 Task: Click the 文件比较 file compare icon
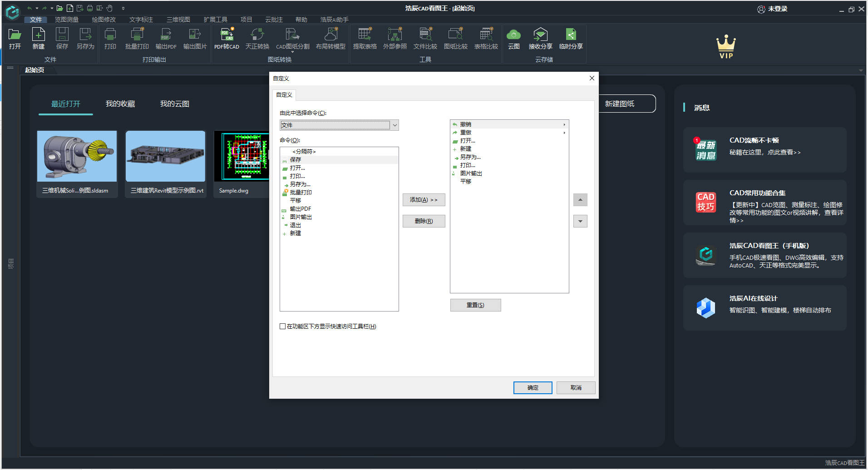click(425, 39)
